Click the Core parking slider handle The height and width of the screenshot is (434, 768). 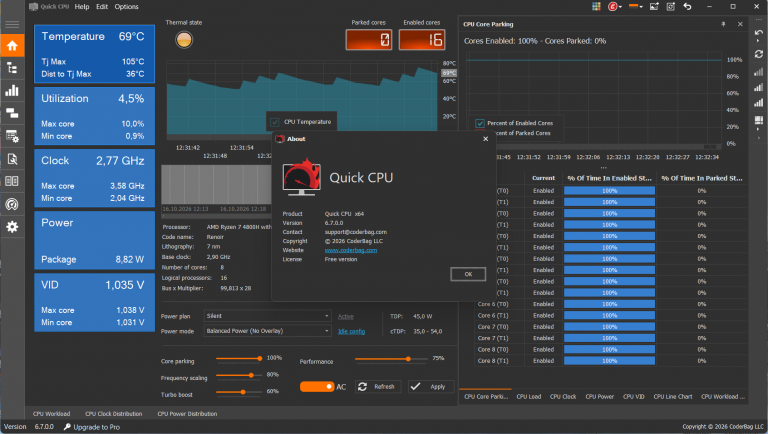pos(260,359)
